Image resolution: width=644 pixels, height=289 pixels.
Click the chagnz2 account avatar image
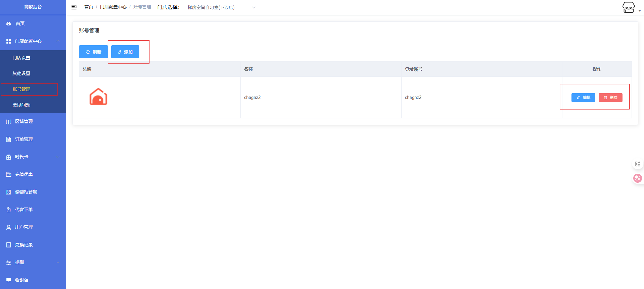pos(98,97)
